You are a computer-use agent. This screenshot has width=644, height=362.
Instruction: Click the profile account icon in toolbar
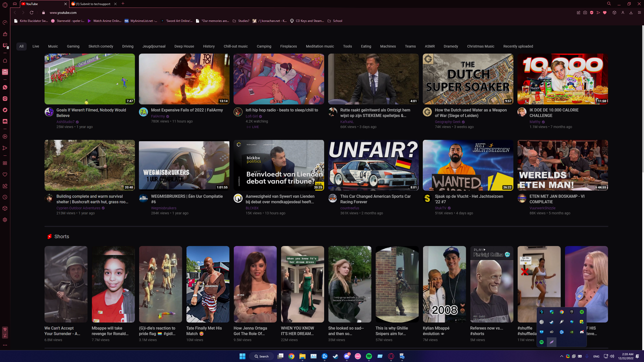click(x=623, y=13)
